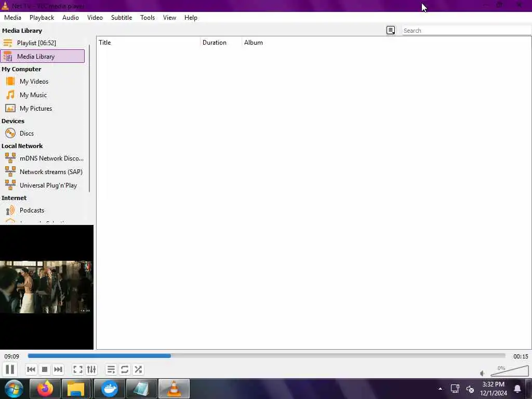Toggle fullscreen video mode

click(x=78, y=369)
